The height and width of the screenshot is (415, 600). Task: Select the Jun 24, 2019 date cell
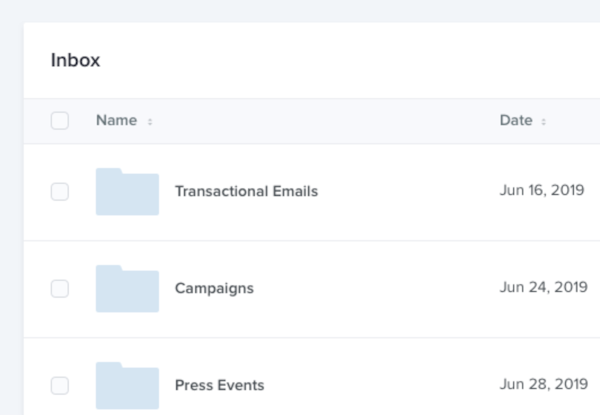click(x=543, y=288)
